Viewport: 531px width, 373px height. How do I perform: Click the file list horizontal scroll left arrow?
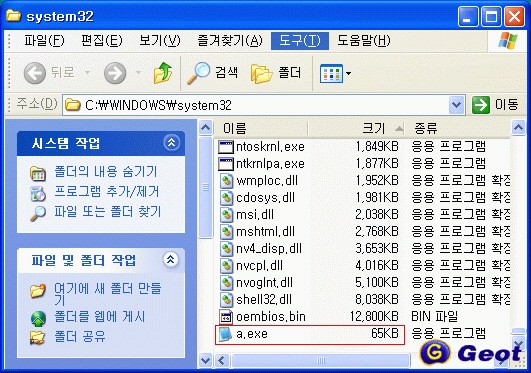[222, 360]
